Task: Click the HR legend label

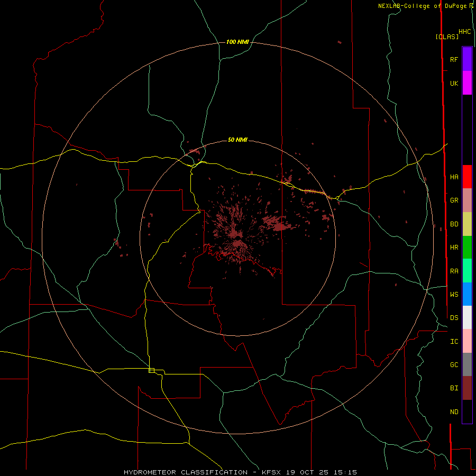Action: tap(454, 248)
